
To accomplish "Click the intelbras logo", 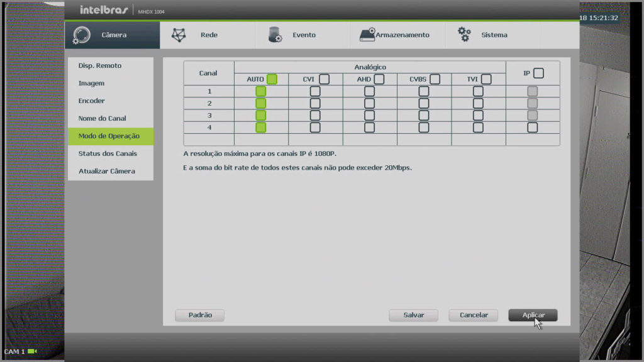I will point(104,10).
